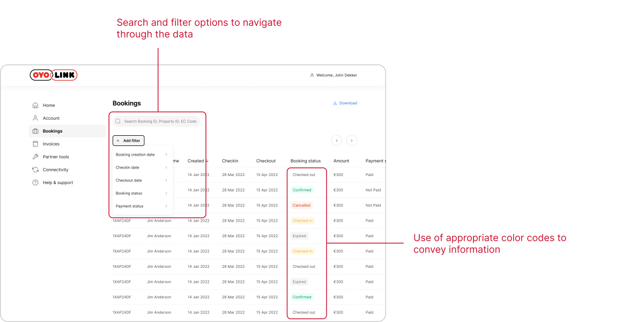Click the Home icon in sidebar
The image size is (644, 322).
click(x=35, y=105)
